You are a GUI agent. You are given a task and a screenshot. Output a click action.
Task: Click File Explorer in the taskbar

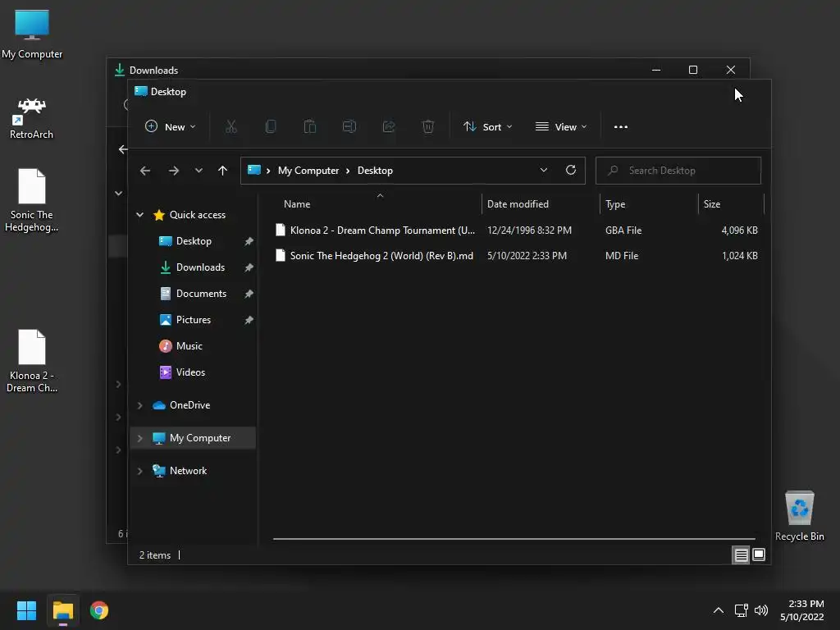[62, 610]
